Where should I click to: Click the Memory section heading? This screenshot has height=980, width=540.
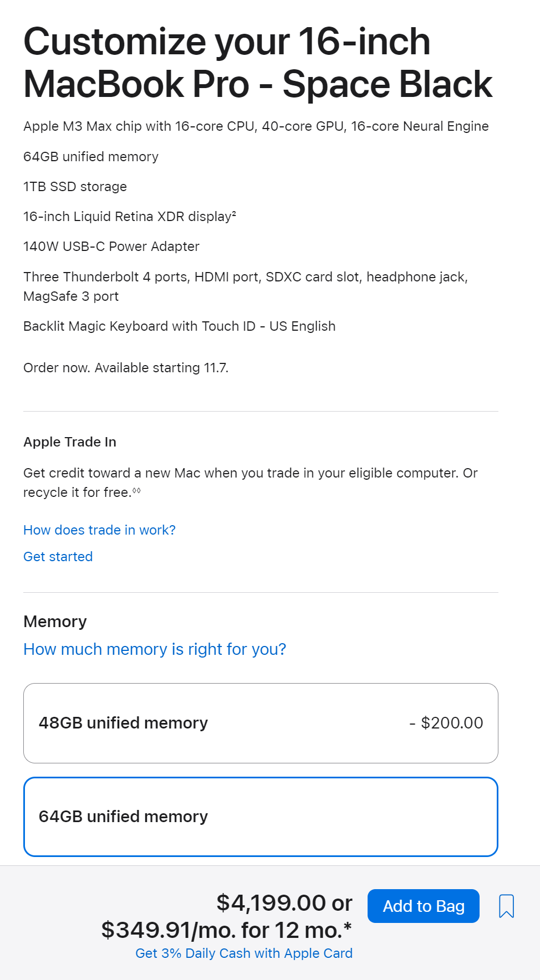55,622
